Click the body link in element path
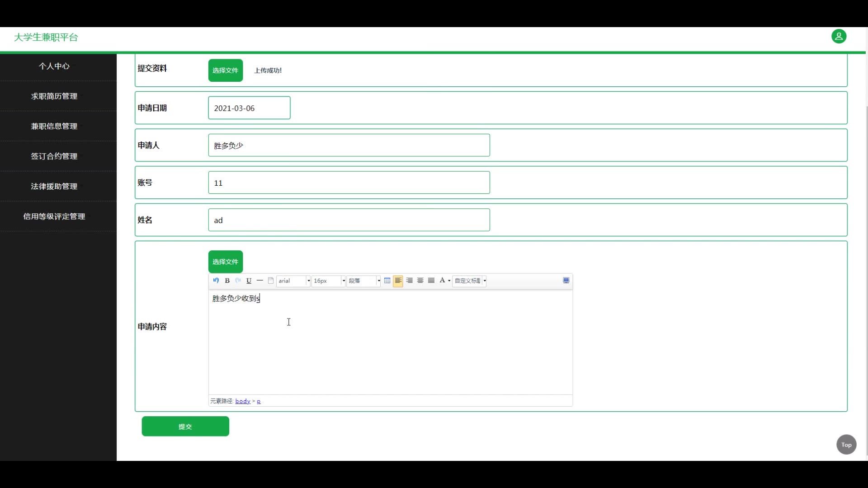 pyautogui.click(x=243, y=401)
